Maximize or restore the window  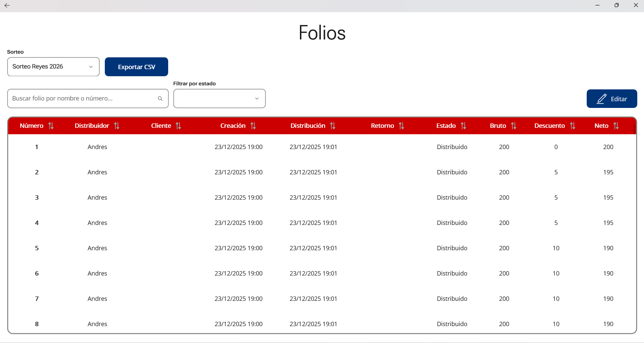(617, 5)
